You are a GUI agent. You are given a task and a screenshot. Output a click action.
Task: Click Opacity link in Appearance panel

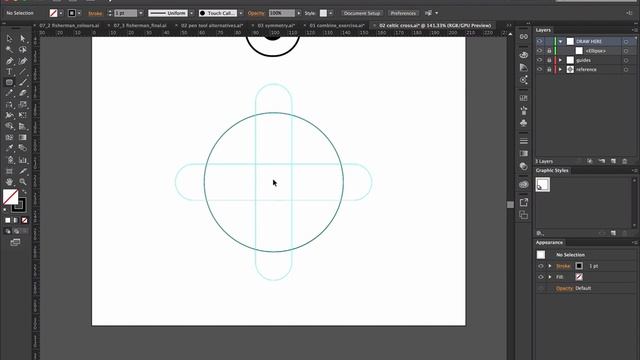click(564, 288)
